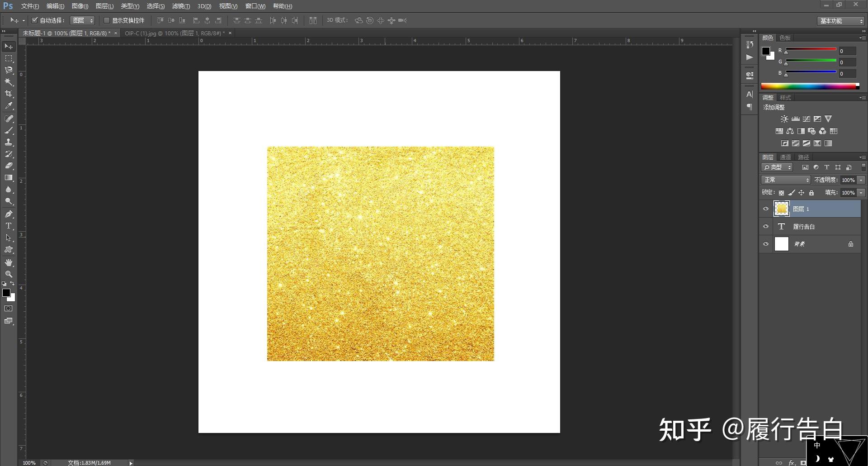The height and width of the screenshot is (466, 868).
Task: Select the Blur tool
Action: click(9, 190)
